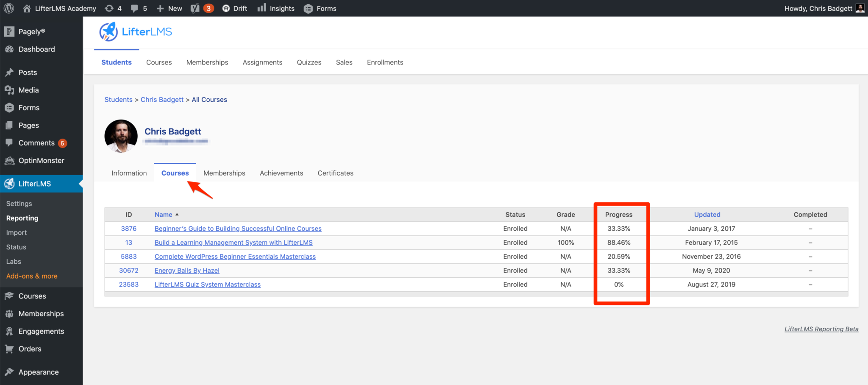Open Import submenu item
The height and width of the screenshot is (385, 868).
click(x=17, y=233)
